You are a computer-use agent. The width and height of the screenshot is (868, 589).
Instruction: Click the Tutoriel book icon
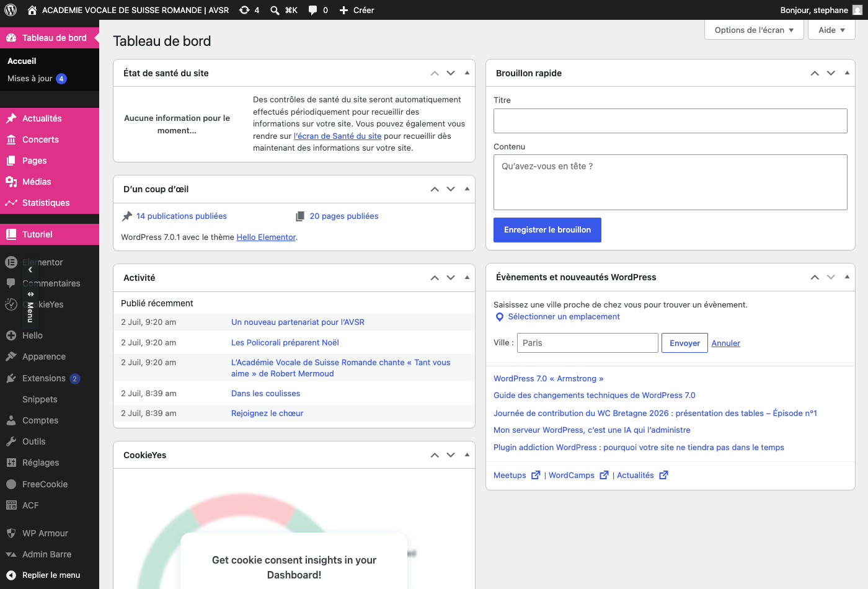[11, 234]
